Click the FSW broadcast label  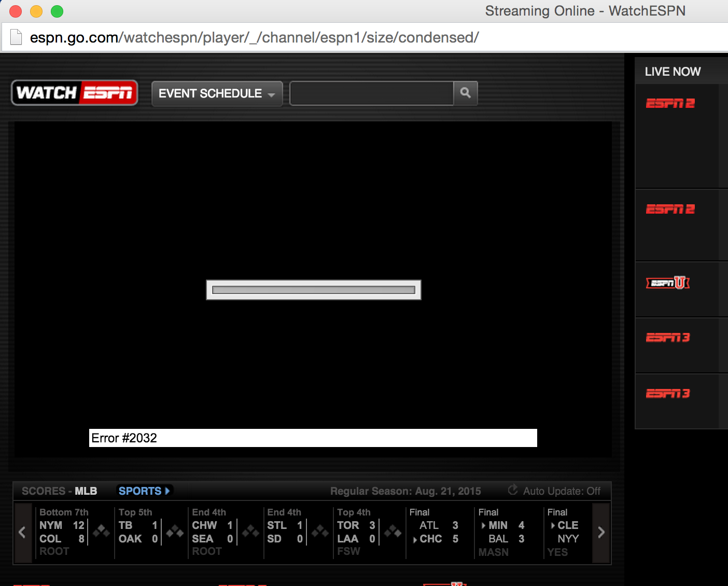[x=348, y=551]
